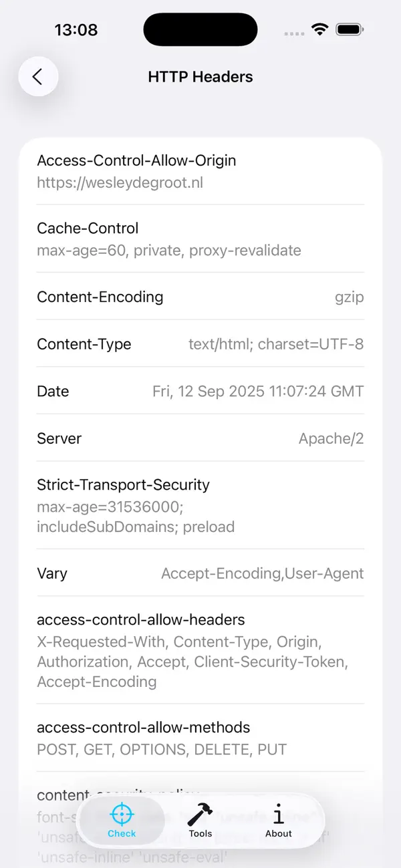Select the Strict-Transport-Security header row

point(200,505)
